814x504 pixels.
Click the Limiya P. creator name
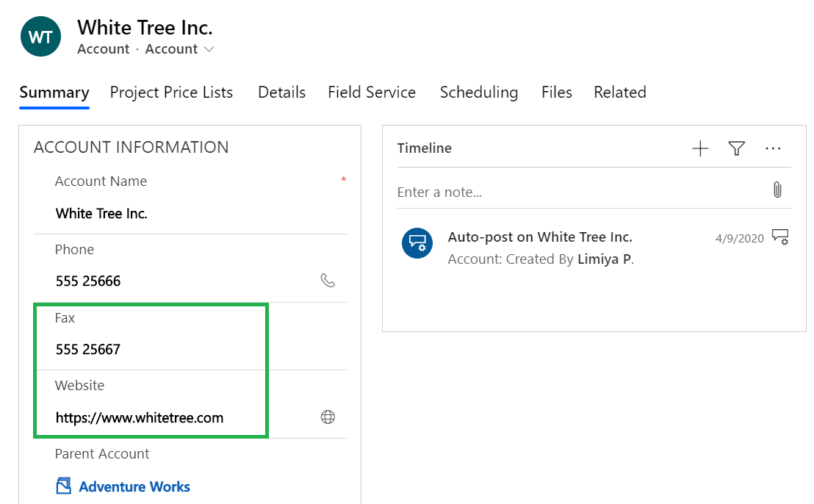click(606, 259)
